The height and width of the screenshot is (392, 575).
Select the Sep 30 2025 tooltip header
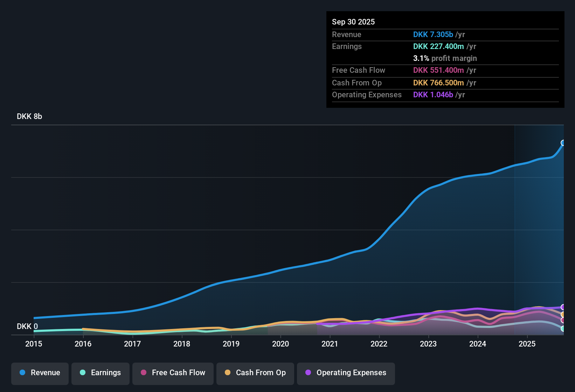tap(353, 22)
